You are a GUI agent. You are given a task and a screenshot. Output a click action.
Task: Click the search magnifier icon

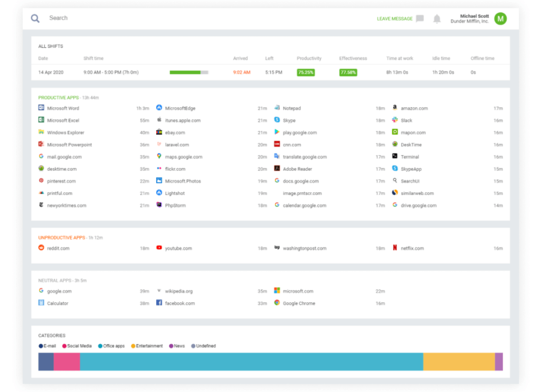(35, 18)
